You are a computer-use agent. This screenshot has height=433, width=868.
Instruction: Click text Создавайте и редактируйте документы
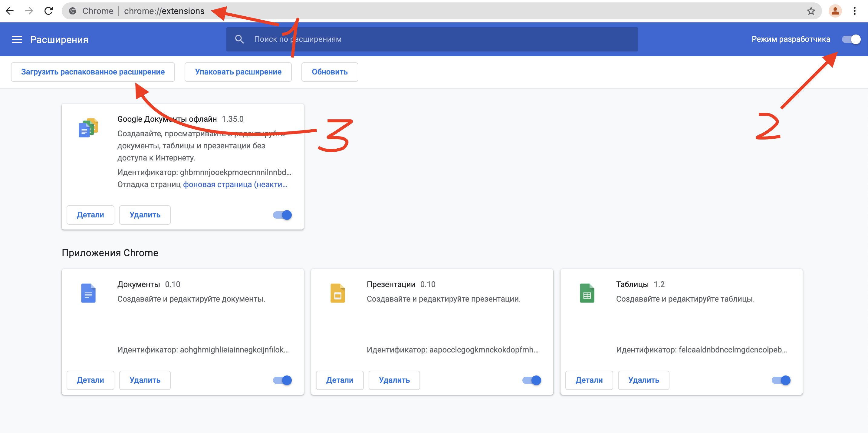pos(191,299)
